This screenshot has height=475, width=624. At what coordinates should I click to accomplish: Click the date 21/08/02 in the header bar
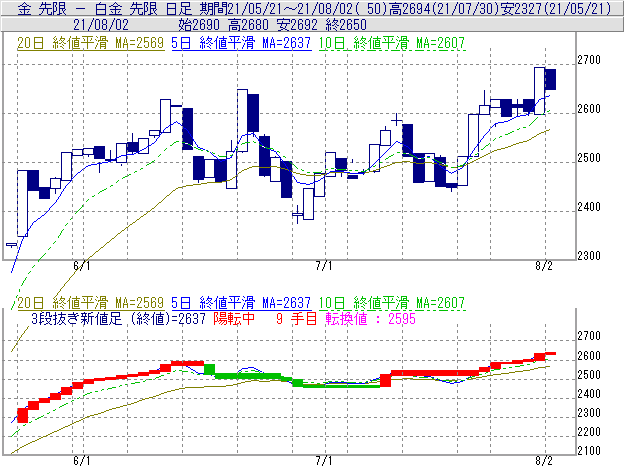pos(101,25)
